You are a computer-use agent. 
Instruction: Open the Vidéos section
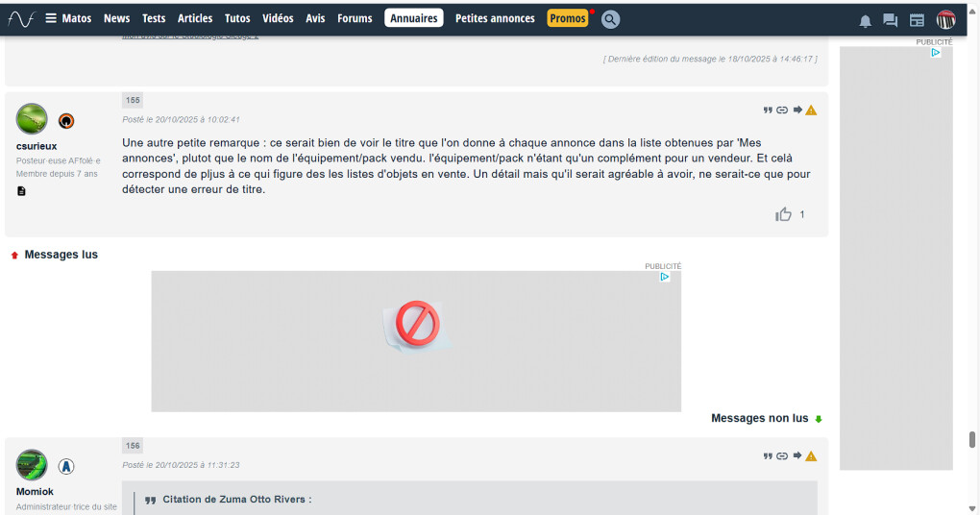(278, 19)
